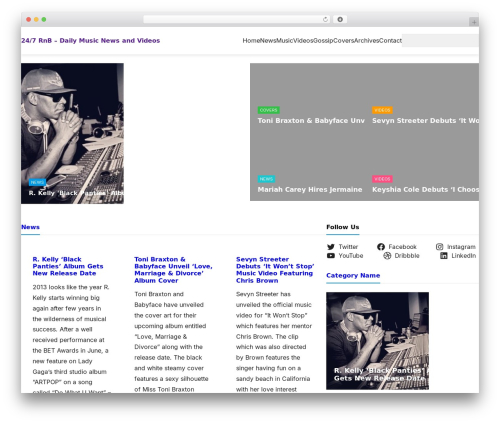Click the browser address bar

(x=237, y=19)
